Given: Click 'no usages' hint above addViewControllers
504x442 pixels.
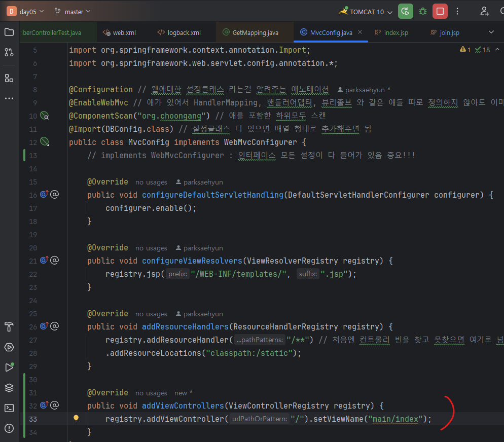Looking at the screenshot, I should coord(151,393).
